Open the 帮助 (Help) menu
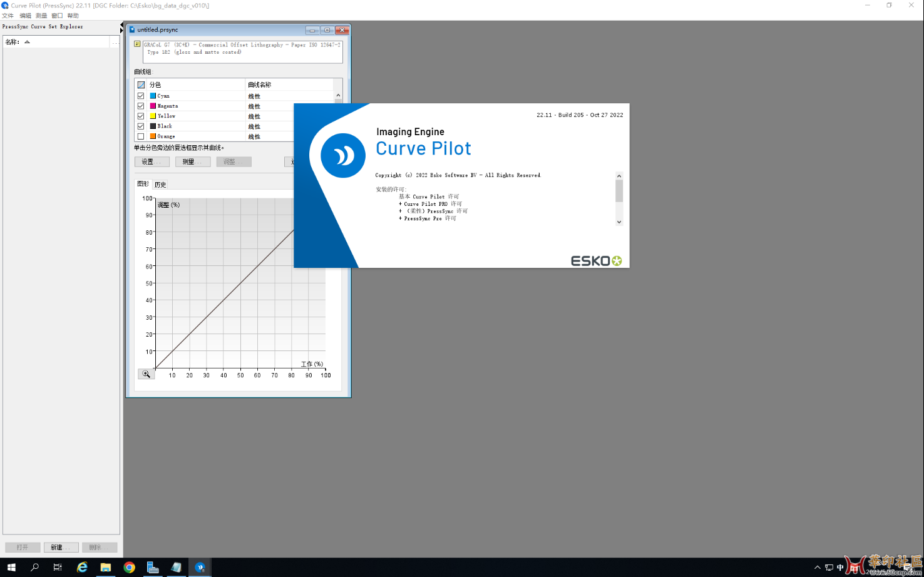 (x=73, y=16)
